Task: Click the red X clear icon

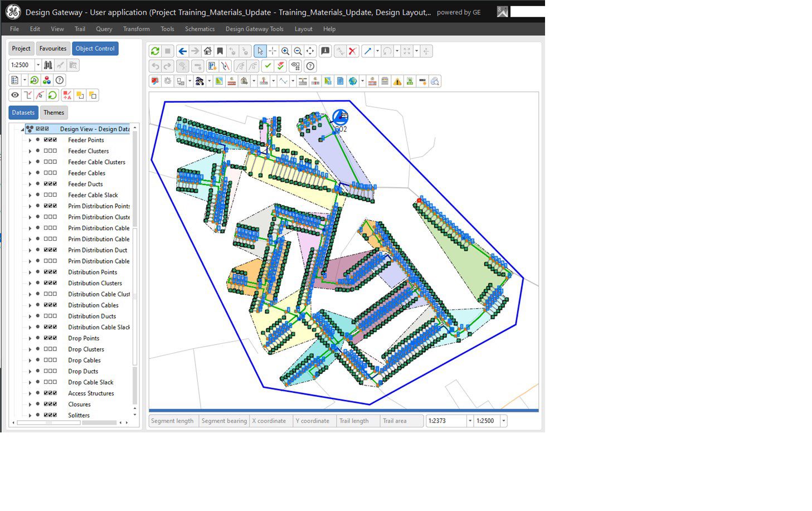Action: point(352,51)
